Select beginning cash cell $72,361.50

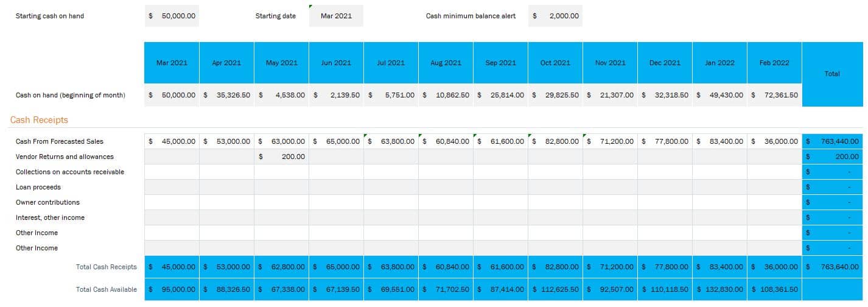pyautogui.click(x=774, y=95)
